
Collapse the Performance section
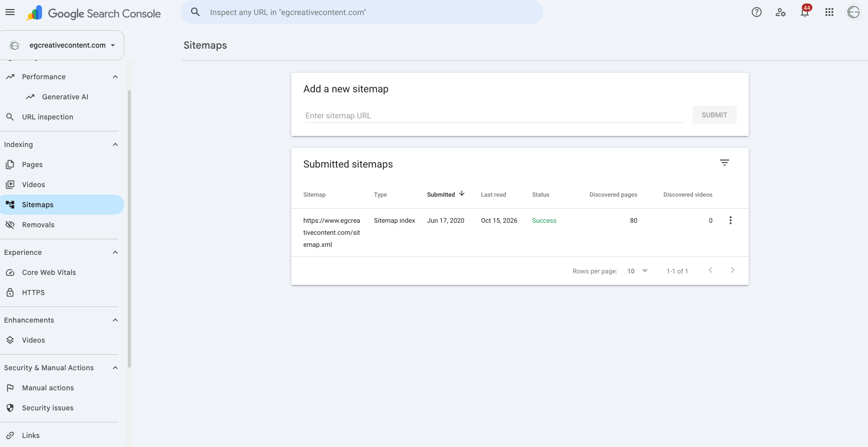coord(115,77)
